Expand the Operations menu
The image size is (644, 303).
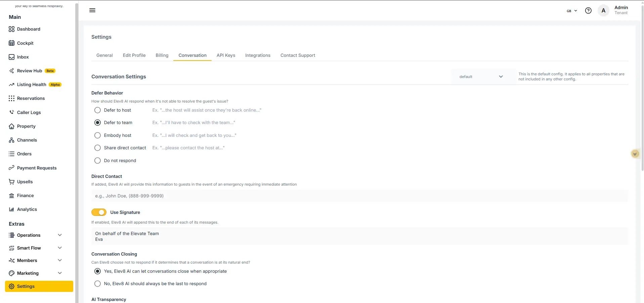tap(35, 235)
